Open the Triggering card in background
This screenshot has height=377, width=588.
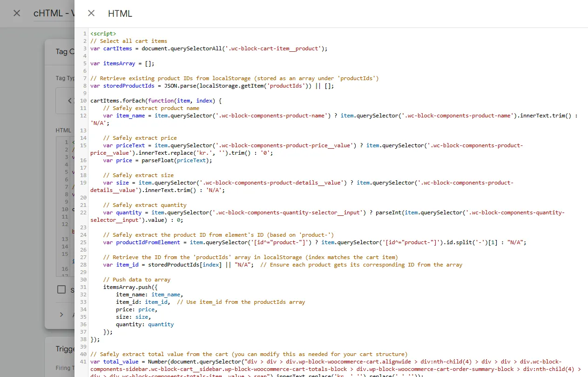pyautogui.click(x=60, y=356)
